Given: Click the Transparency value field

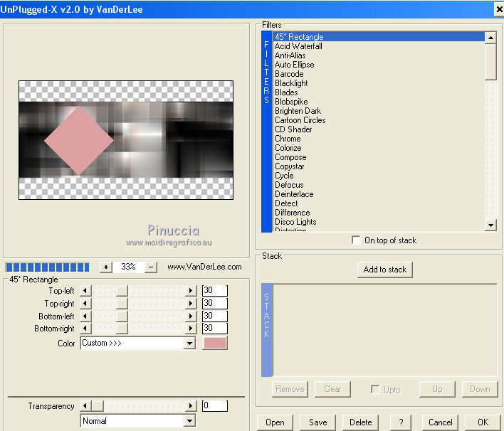Looking at the screenshot, I should pos(215,405).
